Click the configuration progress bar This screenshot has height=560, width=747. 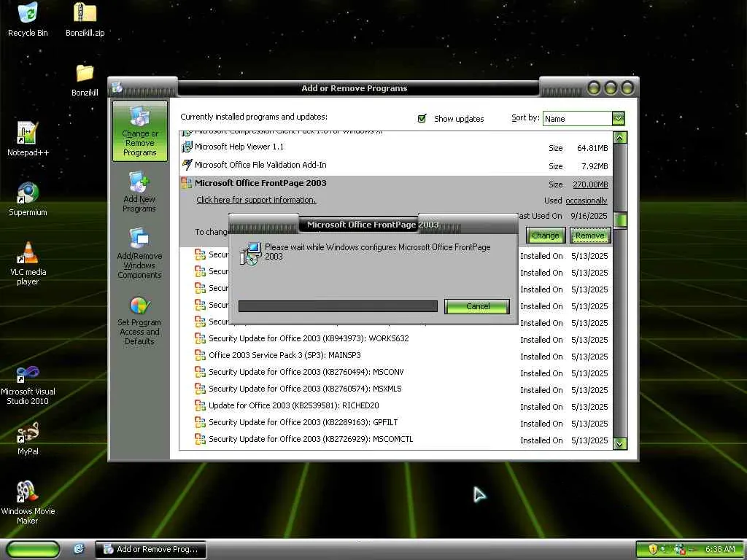coord(338,306)
